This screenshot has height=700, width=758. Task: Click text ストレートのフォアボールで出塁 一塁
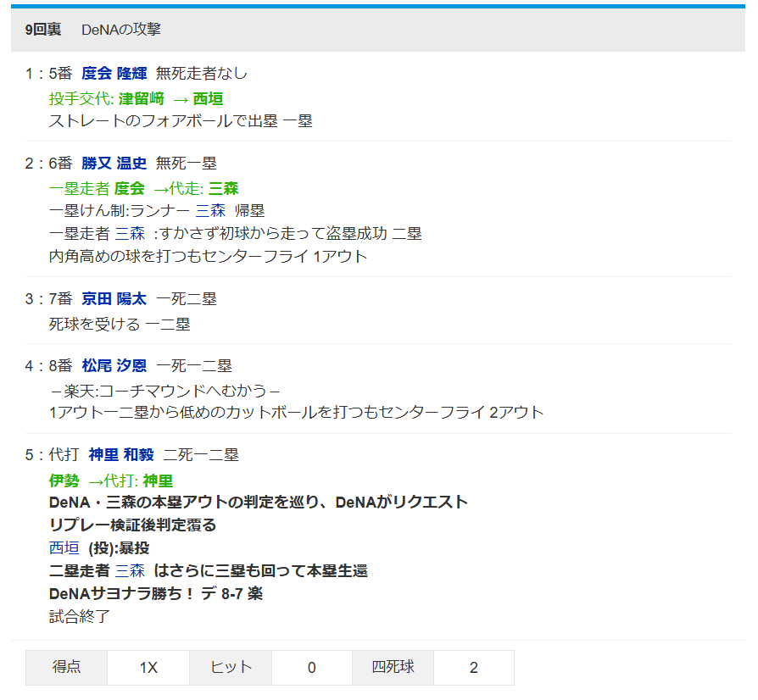click(181, 121)
